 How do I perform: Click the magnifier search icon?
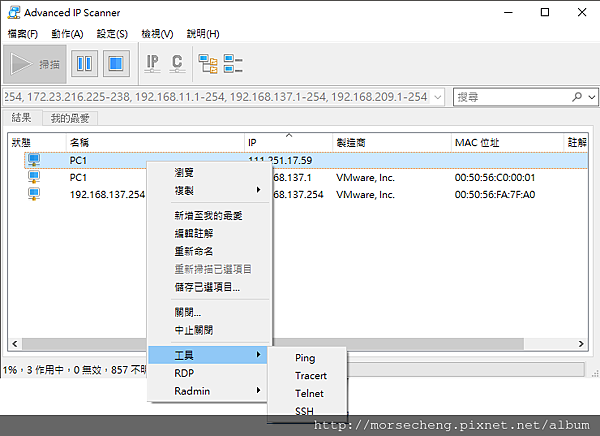click(x=577, y=97)
